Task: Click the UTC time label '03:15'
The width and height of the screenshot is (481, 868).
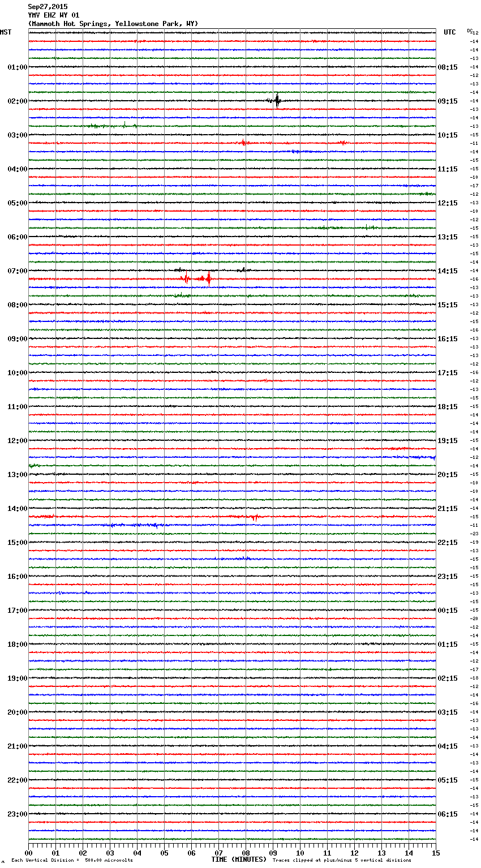Action: pyautogui.click(x=448, y=712)
